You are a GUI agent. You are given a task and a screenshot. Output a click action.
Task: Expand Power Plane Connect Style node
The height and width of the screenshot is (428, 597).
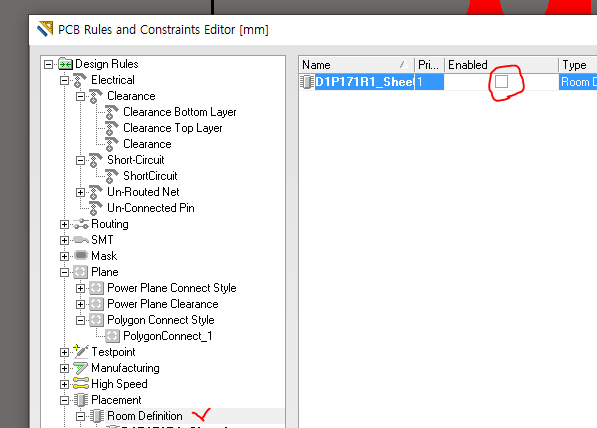(80, 288)
